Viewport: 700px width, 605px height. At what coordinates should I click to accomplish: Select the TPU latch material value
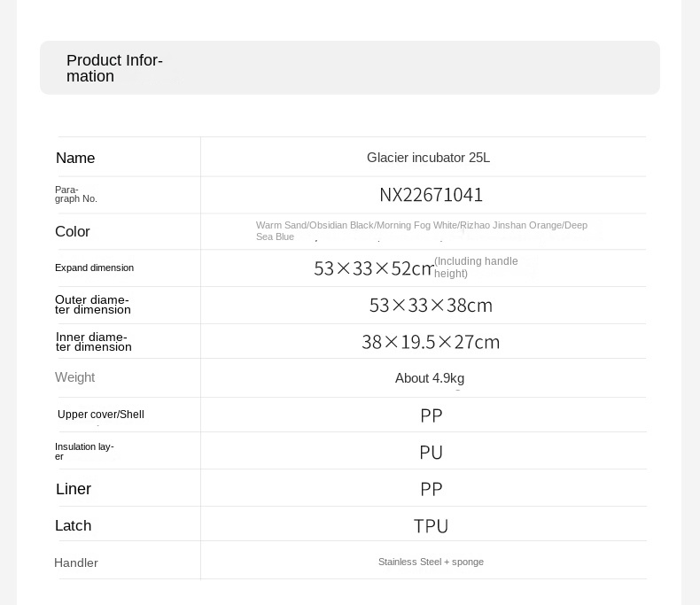click(431, 526)
